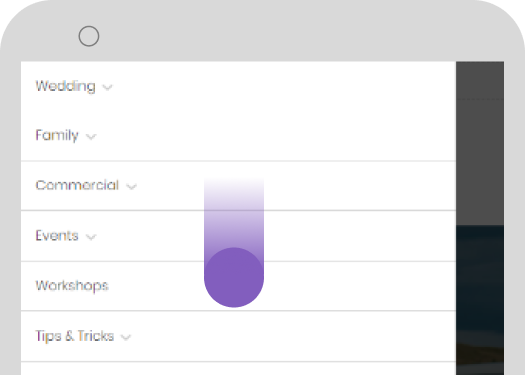Select the Tips & Tricks item
This screenshot has height=376, width=526.
(x=74, y=336)
